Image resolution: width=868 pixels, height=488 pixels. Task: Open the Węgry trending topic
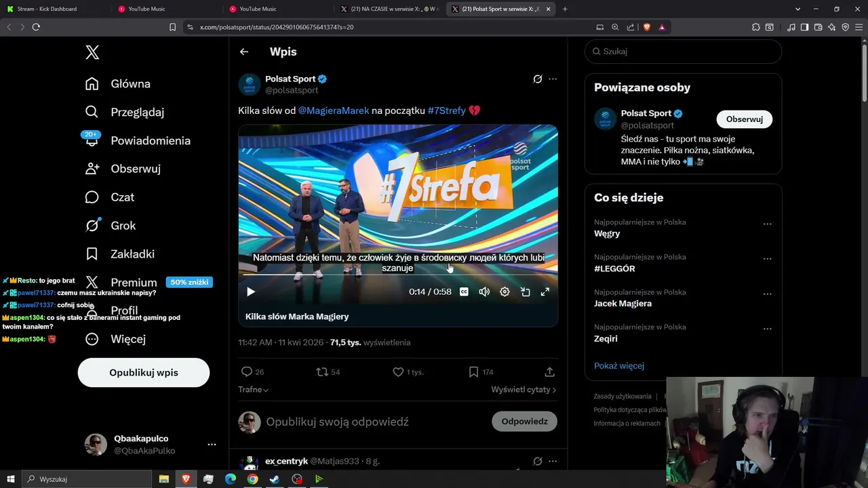pos(607,233)
